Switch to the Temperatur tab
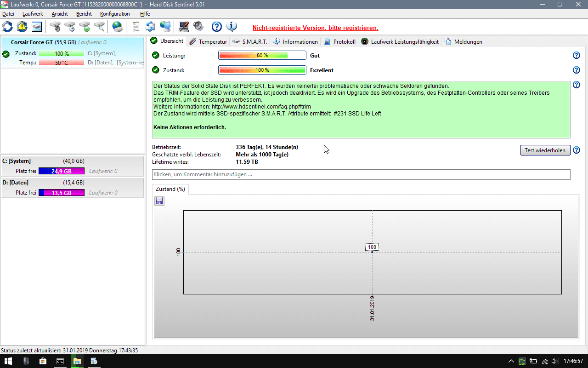 point(208,41)
